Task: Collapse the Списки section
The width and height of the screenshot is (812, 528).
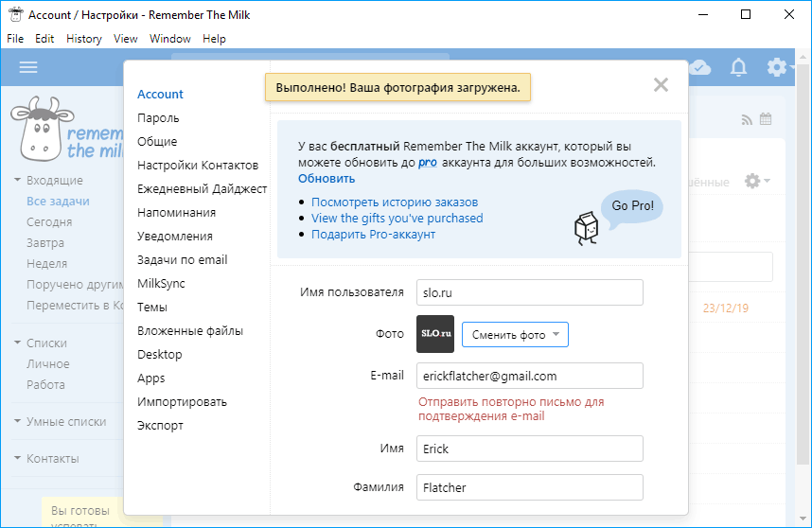Action: tap(17, 343)
